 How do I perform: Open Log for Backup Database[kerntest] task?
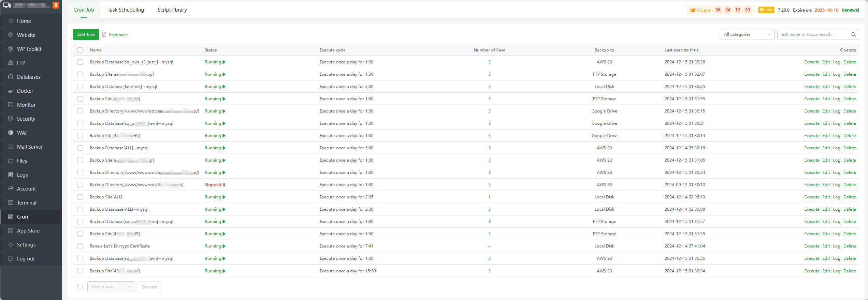[836, 87]
